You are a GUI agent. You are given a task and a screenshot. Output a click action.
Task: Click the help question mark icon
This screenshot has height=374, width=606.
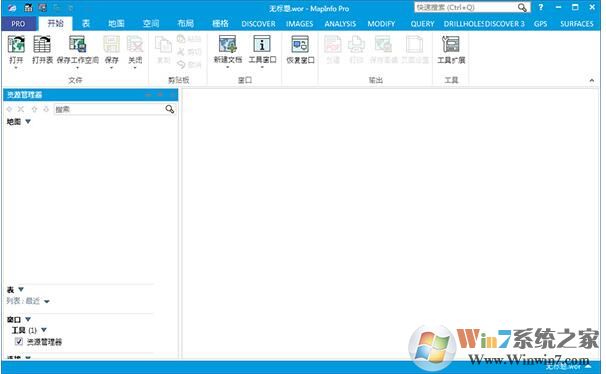(x=541, y=7)
